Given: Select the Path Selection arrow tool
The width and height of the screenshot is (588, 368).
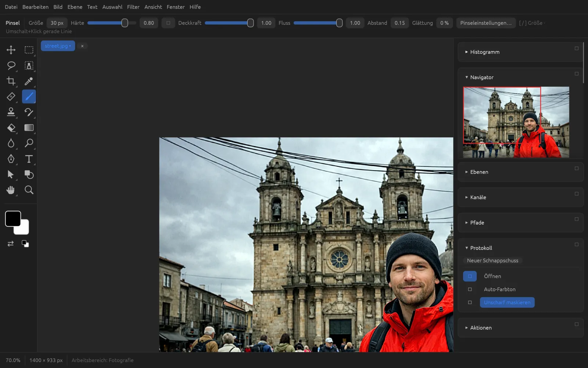Looking at the screenshot, I should tap(11, 174).
